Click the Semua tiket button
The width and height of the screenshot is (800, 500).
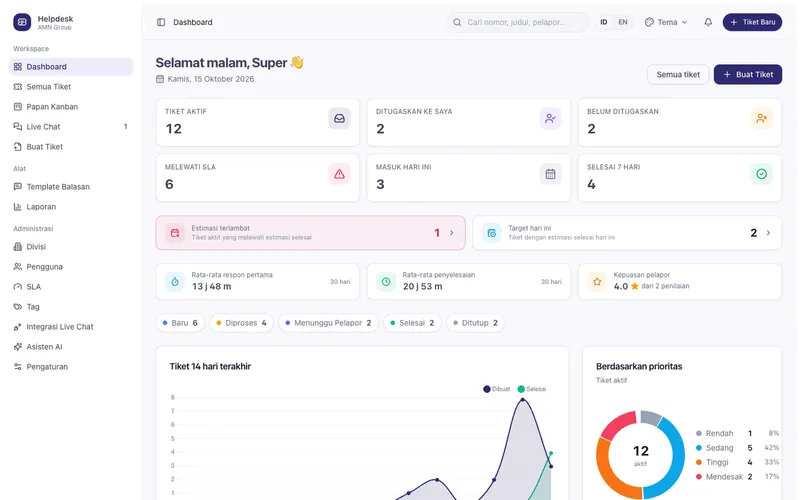[678, 74]
